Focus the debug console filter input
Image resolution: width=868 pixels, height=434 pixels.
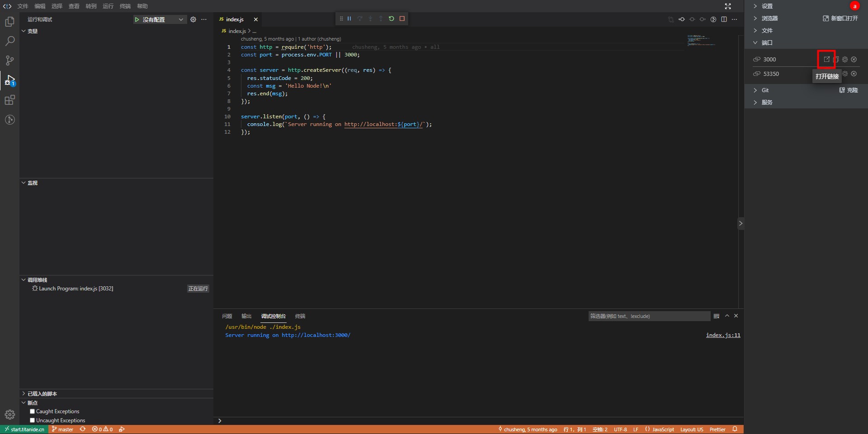click(x=649, y=316)
